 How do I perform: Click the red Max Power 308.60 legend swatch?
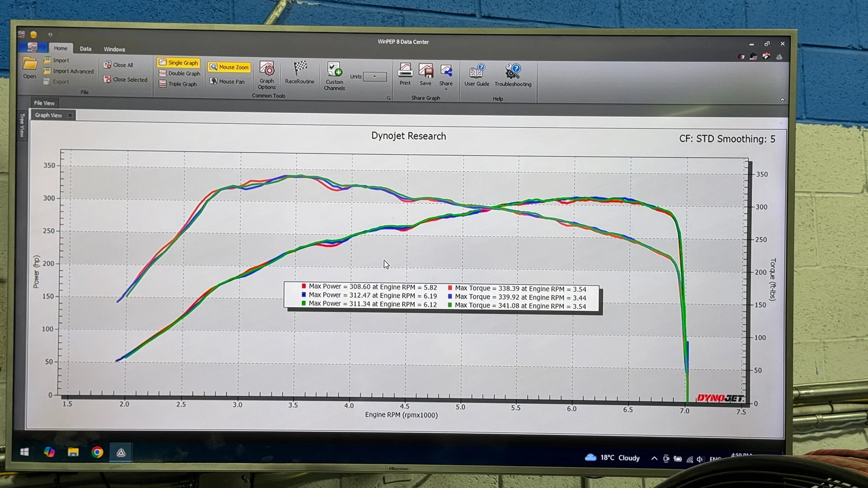304,286
